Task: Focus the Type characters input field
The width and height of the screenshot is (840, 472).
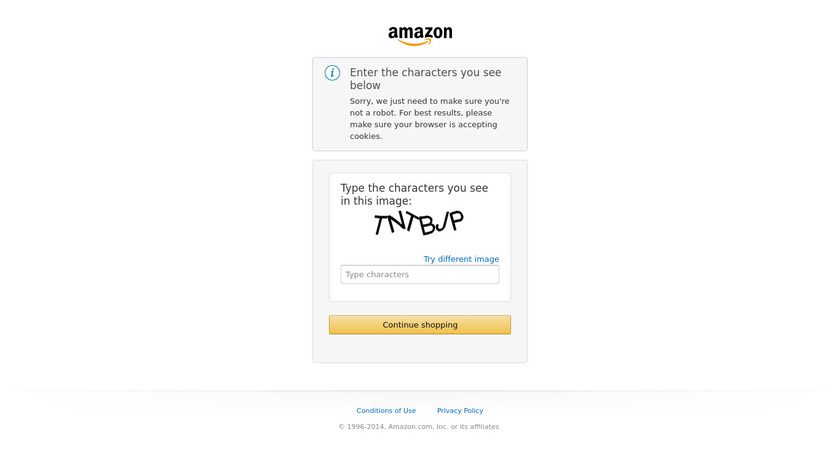Action: 420,274
